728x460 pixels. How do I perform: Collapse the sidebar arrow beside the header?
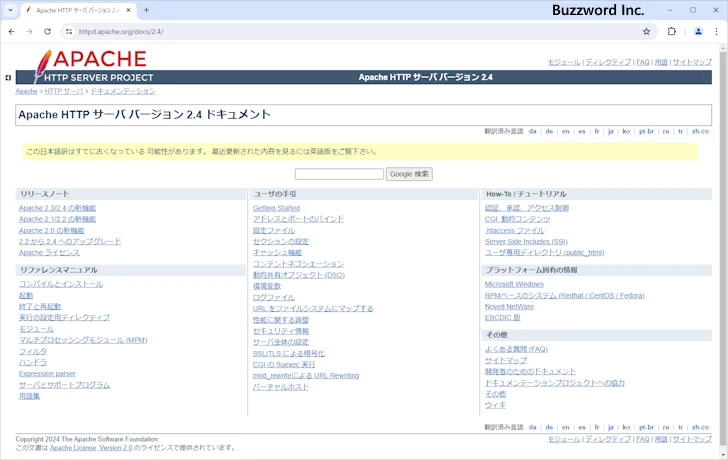[x=8, y=78]
